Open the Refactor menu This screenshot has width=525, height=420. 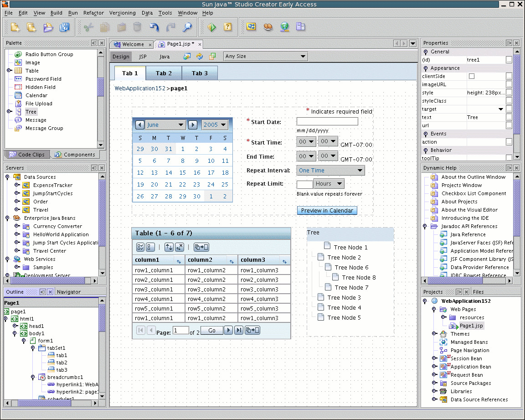tap(93, 13)
